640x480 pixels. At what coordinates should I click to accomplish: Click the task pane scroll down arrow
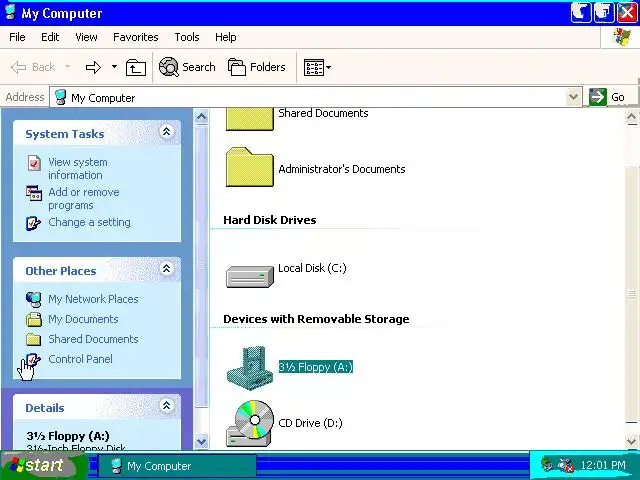(x=202, y=441)
